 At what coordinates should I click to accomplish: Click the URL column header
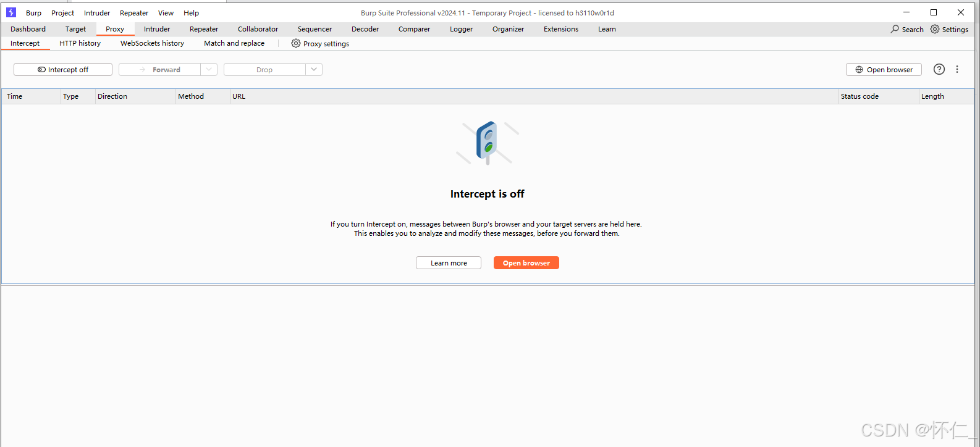pyautogui.click(x=534, y=96)
